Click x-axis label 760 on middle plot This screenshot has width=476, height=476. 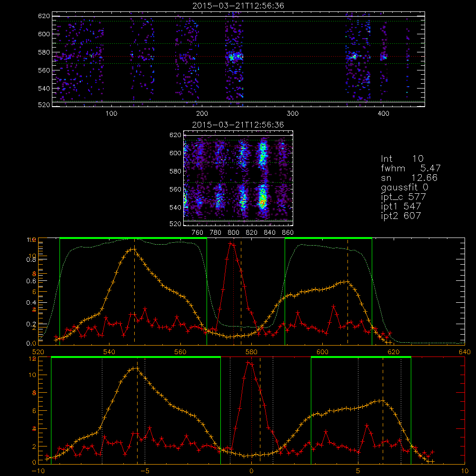coord(198,233)
